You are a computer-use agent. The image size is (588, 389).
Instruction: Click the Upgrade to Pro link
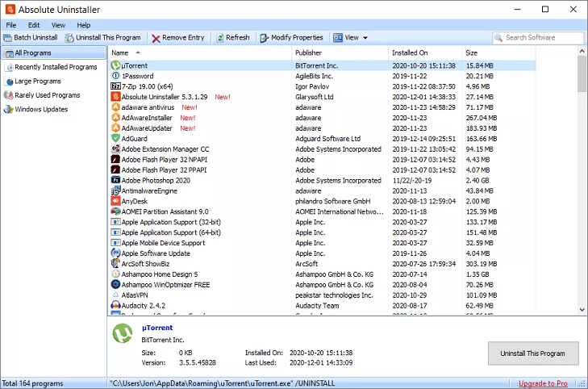[543, 383]
